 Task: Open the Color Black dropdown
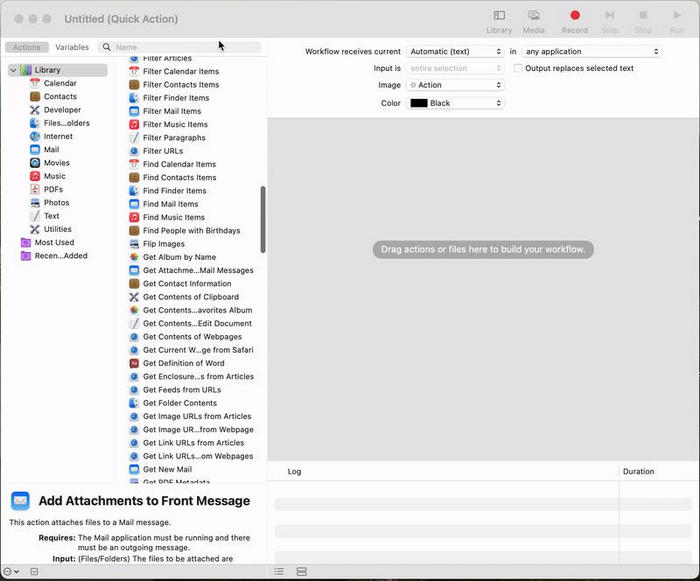pyautogui.click(x=455, y=103)
